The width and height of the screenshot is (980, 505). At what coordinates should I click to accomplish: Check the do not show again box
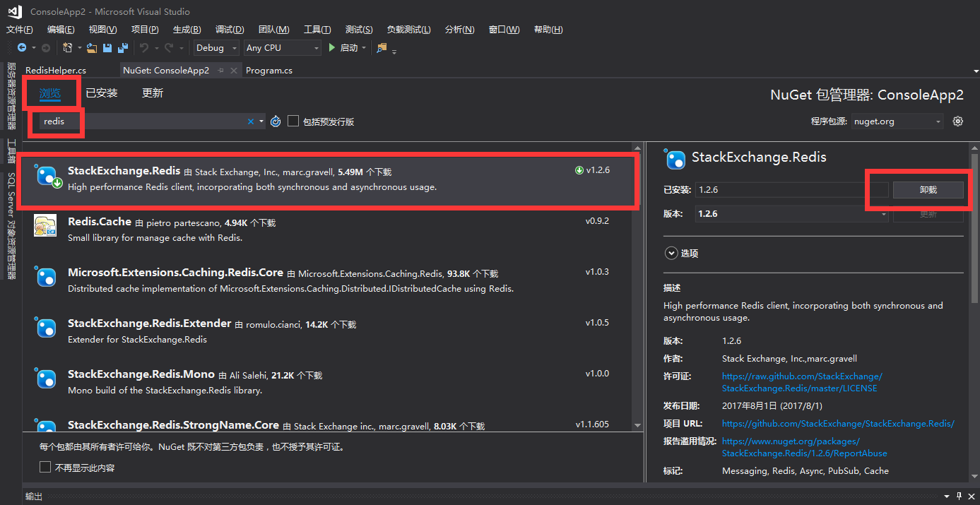point(45,467)
